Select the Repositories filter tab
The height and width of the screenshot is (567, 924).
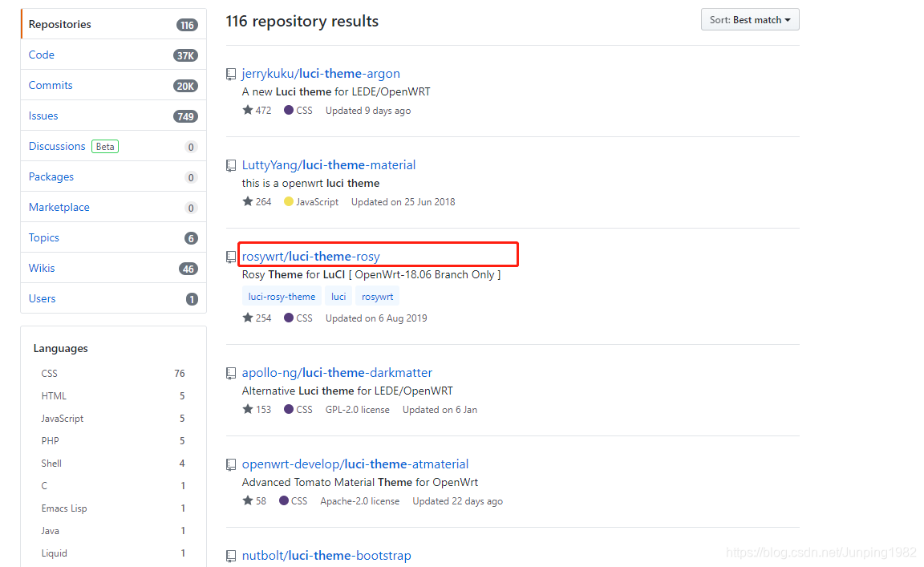(x=114, y=24)
